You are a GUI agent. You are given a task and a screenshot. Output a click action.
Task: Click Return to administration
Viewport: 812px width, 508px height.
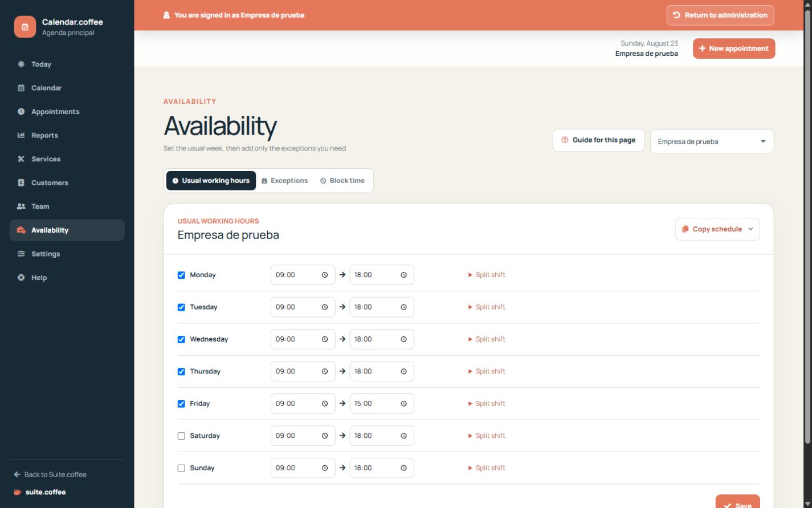pyautogui.click(x=720, y=15)
